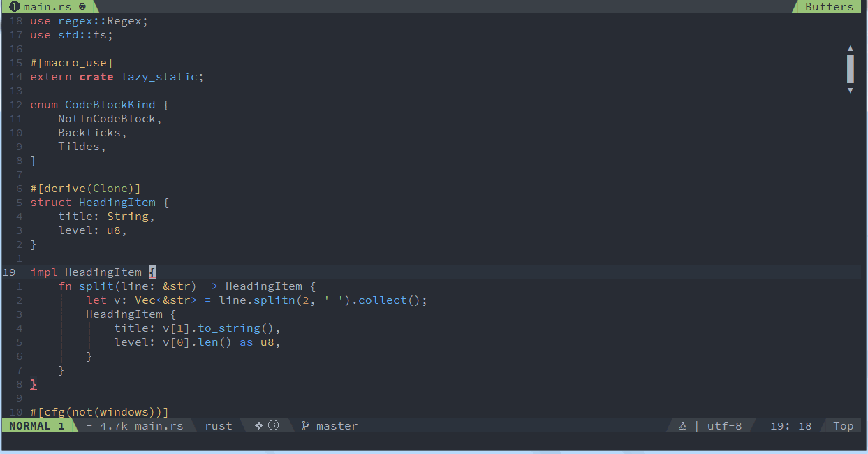Click the 'title: String,' field

coord(107,217)
